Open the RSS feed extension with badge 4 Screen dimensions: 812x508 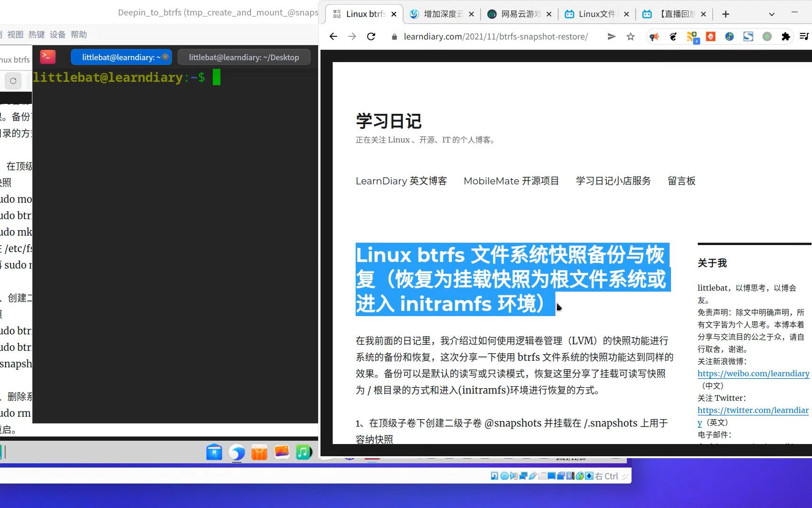pyautogui.click(x=692, y=37)
